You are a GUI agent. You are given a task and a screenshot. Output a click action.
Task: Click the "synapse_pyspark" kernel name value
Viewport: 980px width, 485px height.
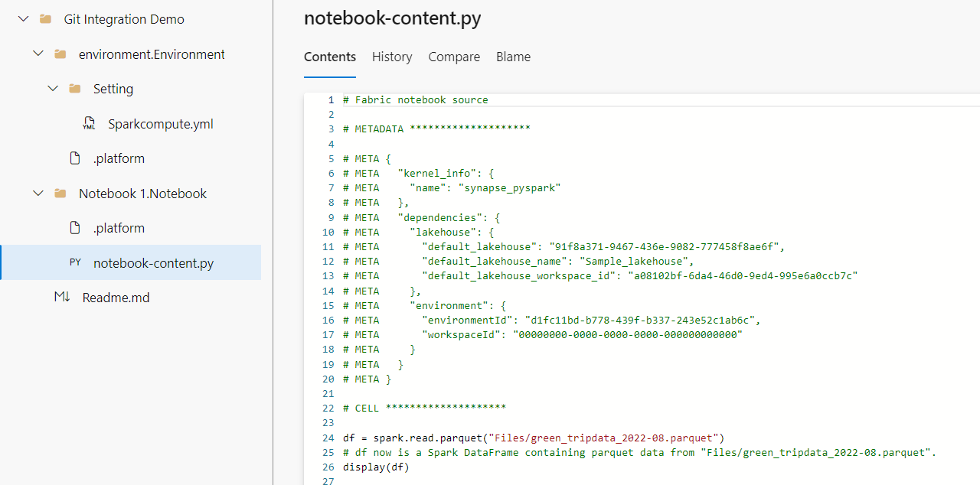click(509, 188)
